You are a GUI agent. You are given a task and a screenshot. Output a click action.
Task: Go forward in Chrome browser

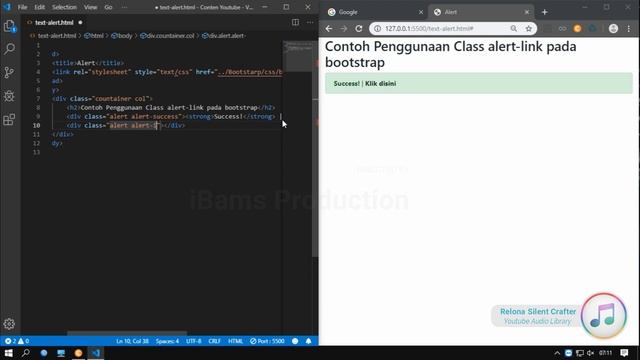tap(344, 29)
